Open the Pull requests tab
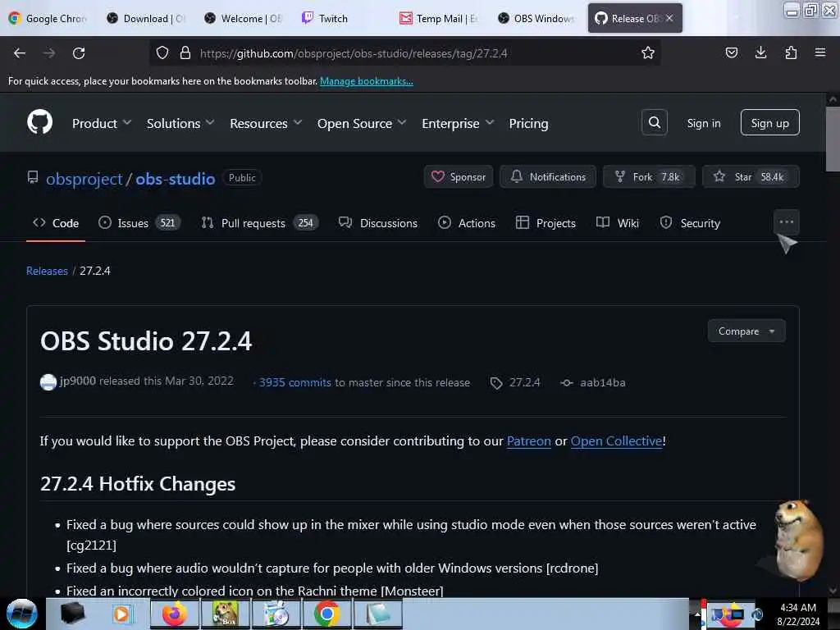Viewport: 840px width, 630px height. 259,223
